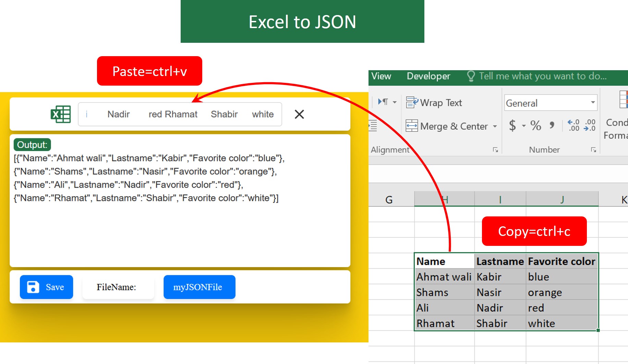Viewport: 628px width, 364px height.
Task: Click the green Output: label
Action: 32,145
